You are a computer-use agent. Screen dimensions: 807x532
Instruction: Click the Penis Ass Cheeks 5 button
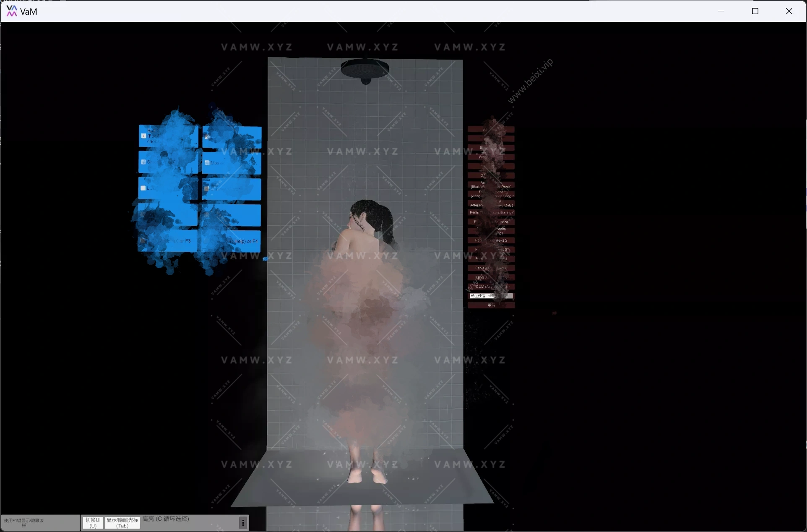coord(491,269)
